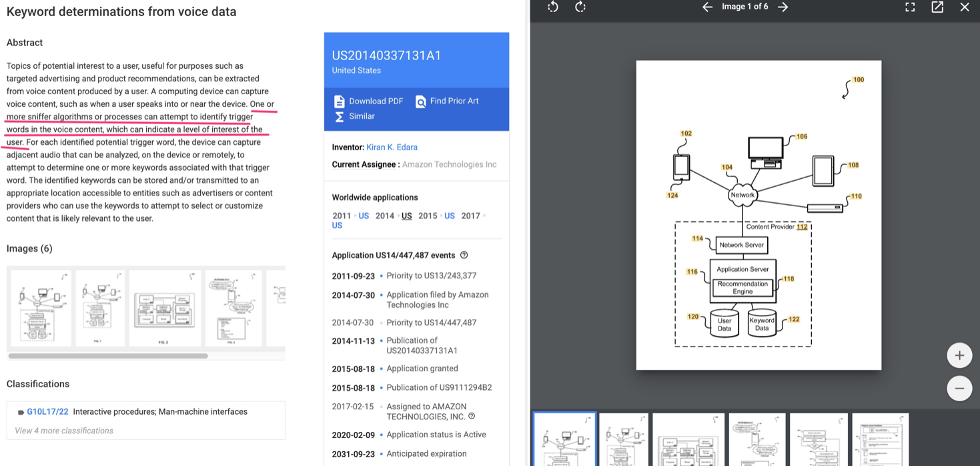Go to previous image arrow
The width and height of the screenshot is (980, 466).
[707, 7]
